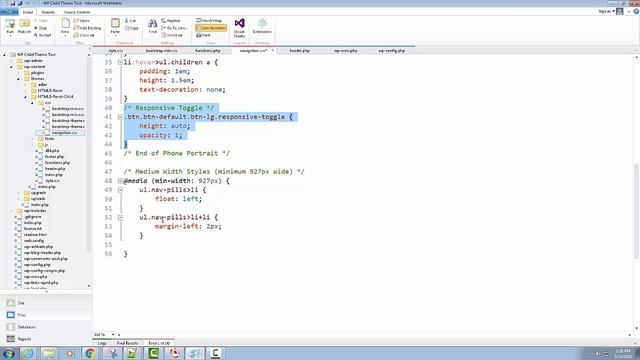
Task: Print the current file
Action: click(x=203, y=35)
